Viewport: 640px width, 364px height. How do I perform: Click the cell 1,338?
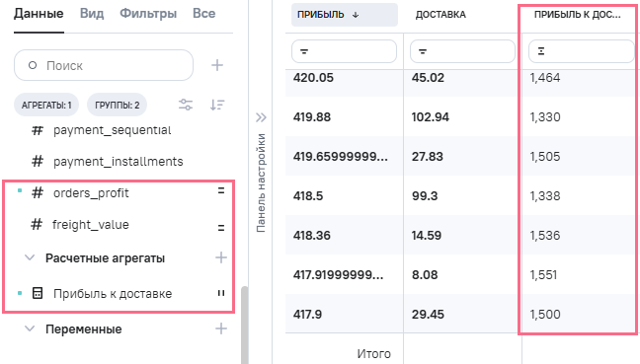tap(545, 196)
